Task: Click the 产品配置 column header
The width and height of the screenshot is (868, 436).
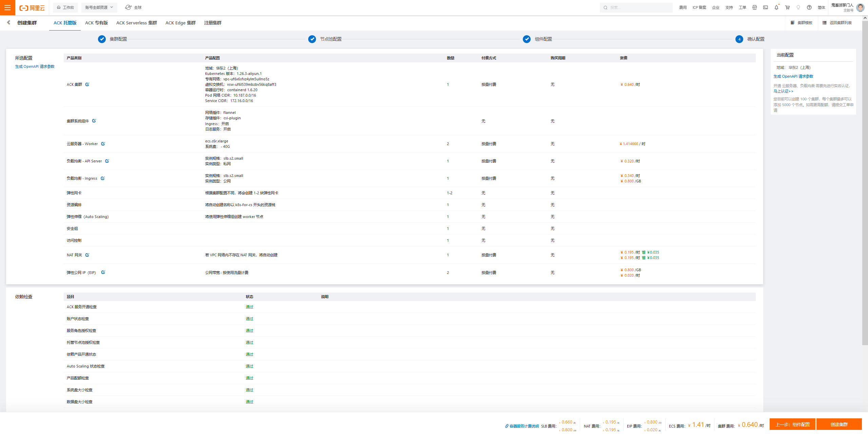Action: tap(212, 58)
